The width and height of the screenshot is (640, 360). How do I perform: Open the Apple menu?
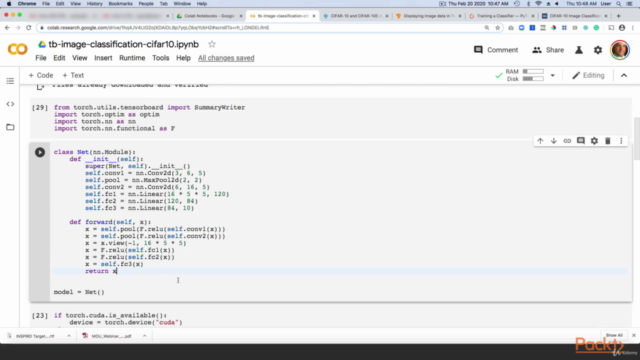tap(9, 4)
